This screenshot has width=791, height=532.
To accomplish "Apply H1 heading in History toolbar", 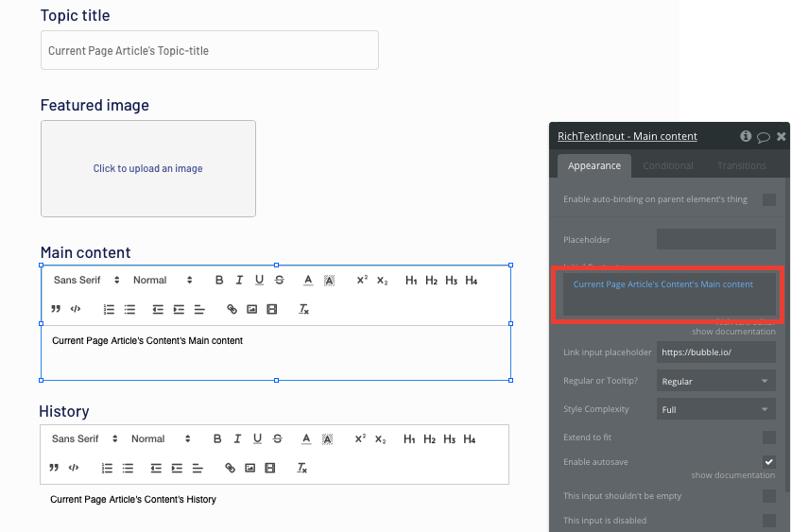I will (409, 439).
